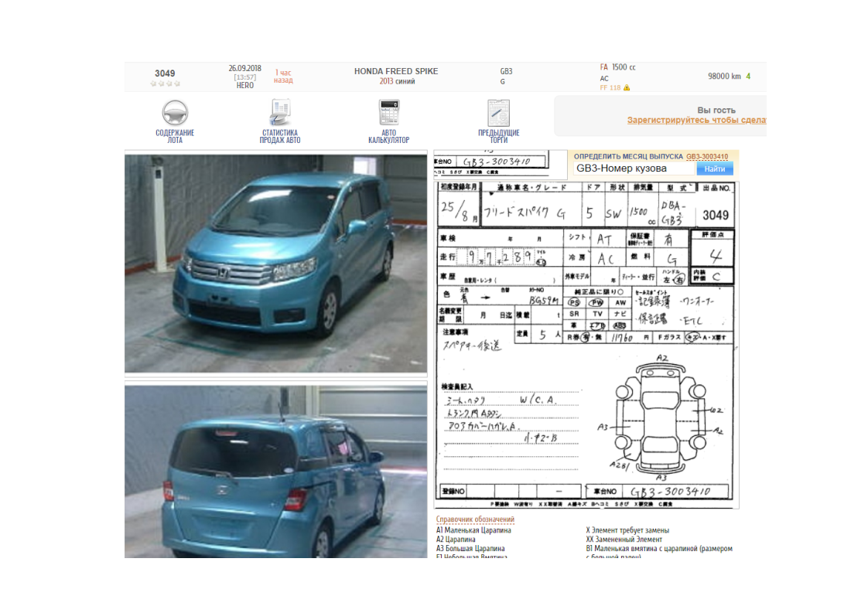The width and height of the screenshot is (868, 613).
Task: Click the 26.09.2018 auction date
Action: [x=244, y=68]
